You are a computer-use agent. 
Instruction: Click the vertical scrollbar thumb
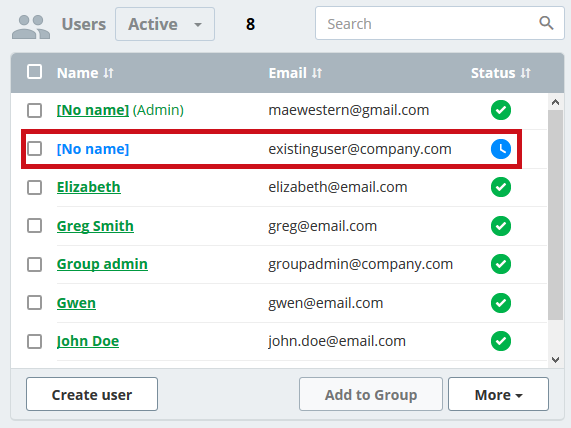pyautogui.click(x=555, y=215)
